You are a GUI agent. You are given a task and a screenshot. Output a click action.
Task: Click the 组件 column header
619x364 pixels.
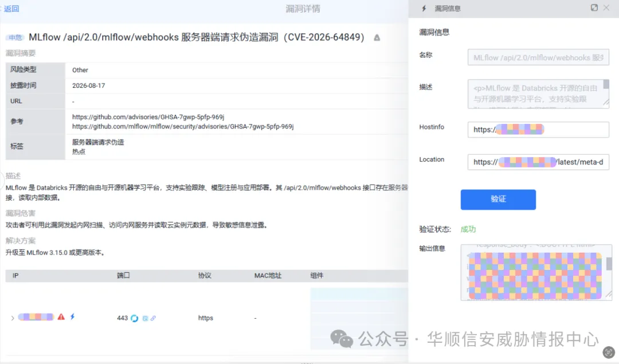[316, 276]
